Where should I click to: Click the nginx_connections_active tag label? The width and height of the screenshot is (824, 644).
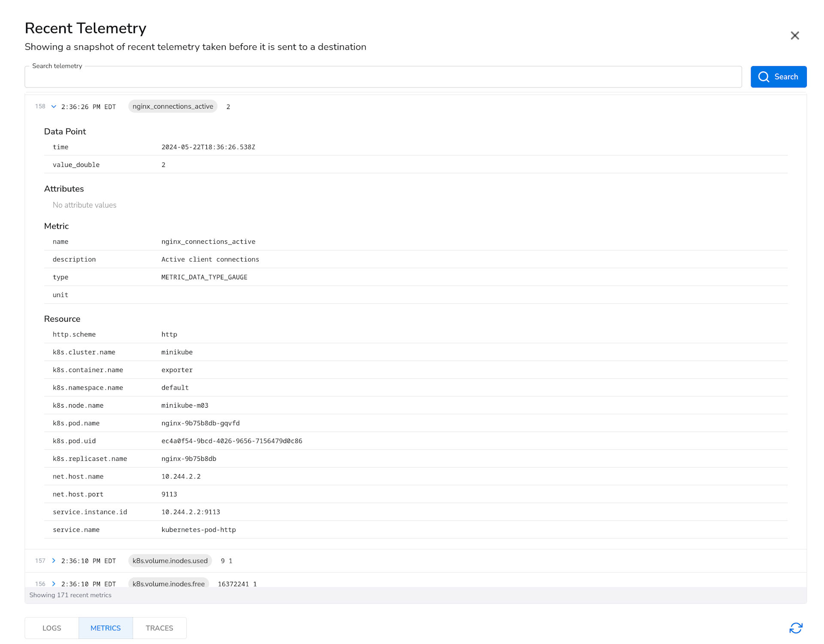coord(172,106)
